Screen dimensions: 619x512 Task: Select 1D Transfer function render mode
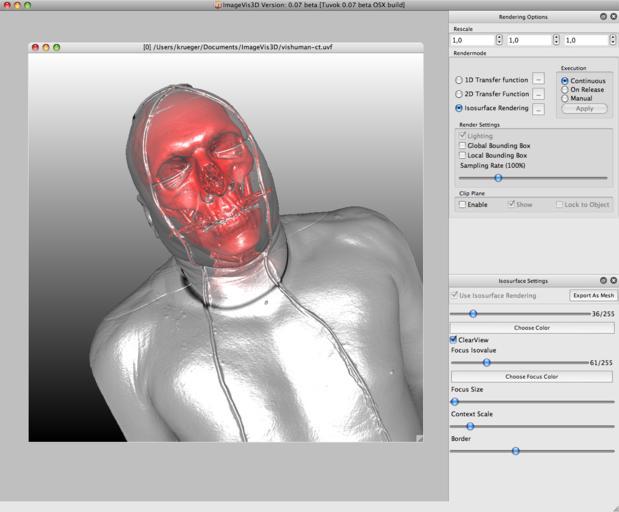click(459, 80)
